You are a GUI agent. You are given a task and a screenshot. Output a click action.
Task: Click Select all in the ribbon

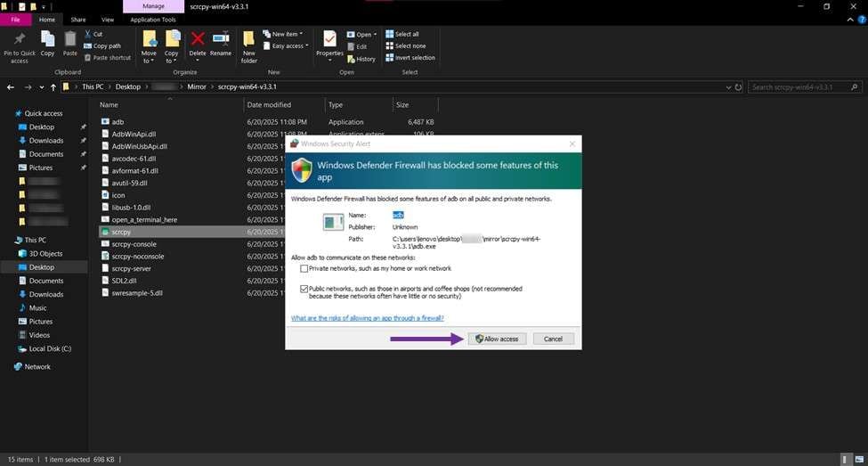pos(402,34)
